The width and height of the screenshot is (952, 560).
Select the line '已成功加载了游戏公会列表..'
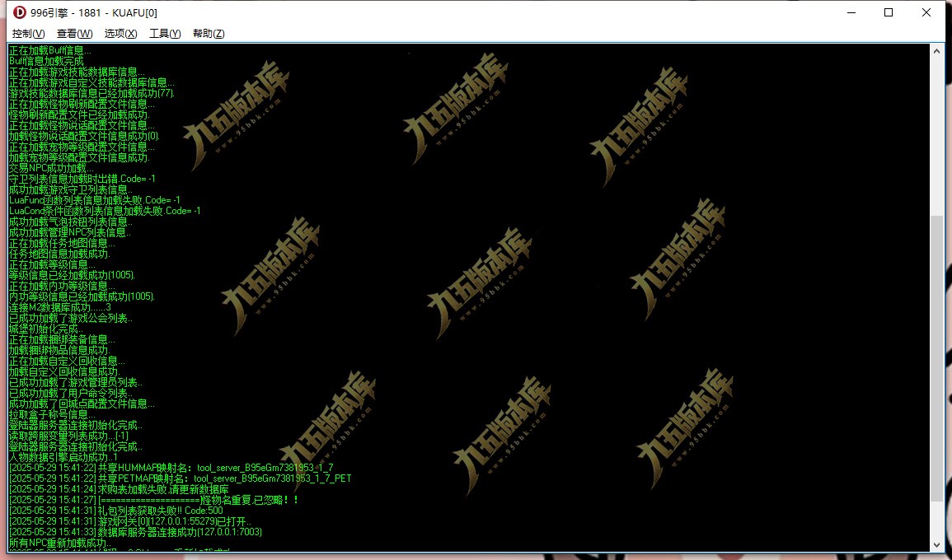[x=70, y=318]
